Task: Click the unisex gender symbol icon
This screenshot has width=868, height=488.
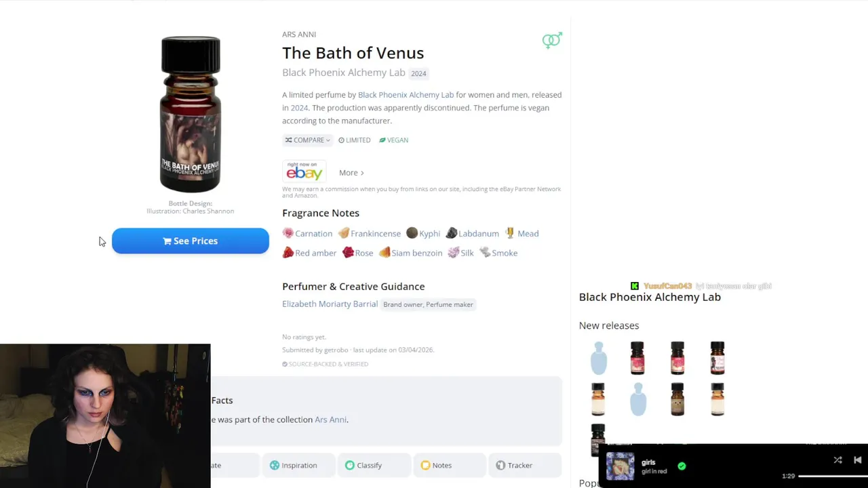Action: pos(552,40)
